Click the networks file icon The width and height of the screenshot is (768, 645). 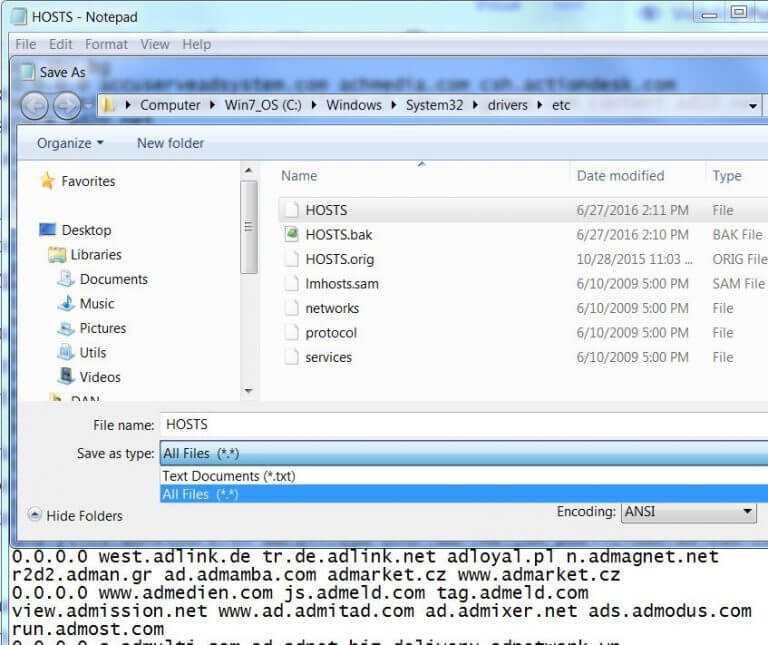[x=291, y=308]
